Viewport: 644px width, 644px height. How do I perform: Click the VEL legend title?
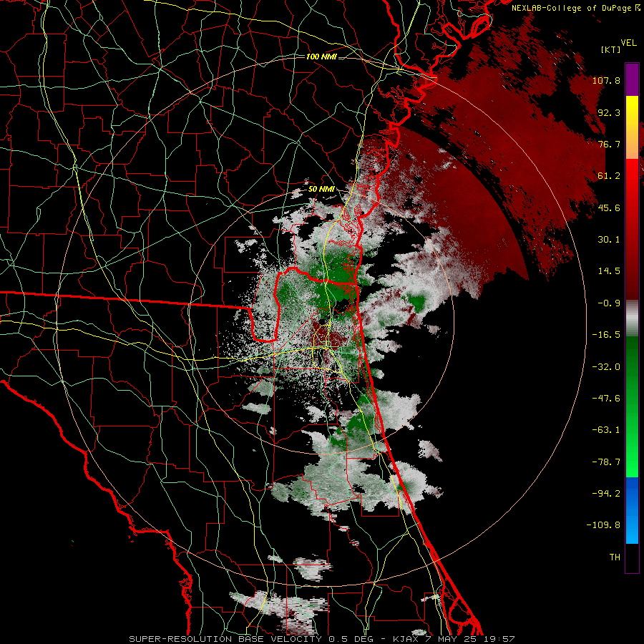coord(628,43)
